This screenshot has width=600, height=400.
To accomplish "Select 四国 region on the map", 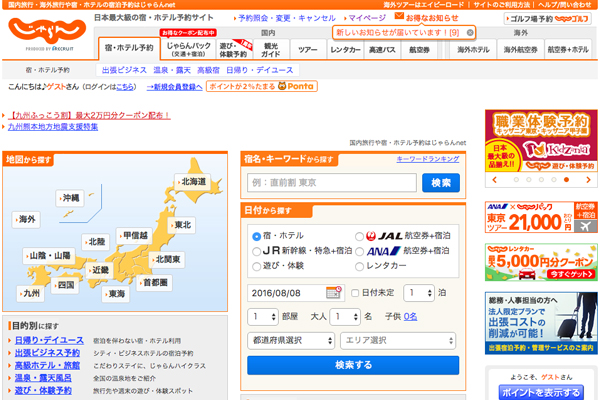I will point(65,285).
